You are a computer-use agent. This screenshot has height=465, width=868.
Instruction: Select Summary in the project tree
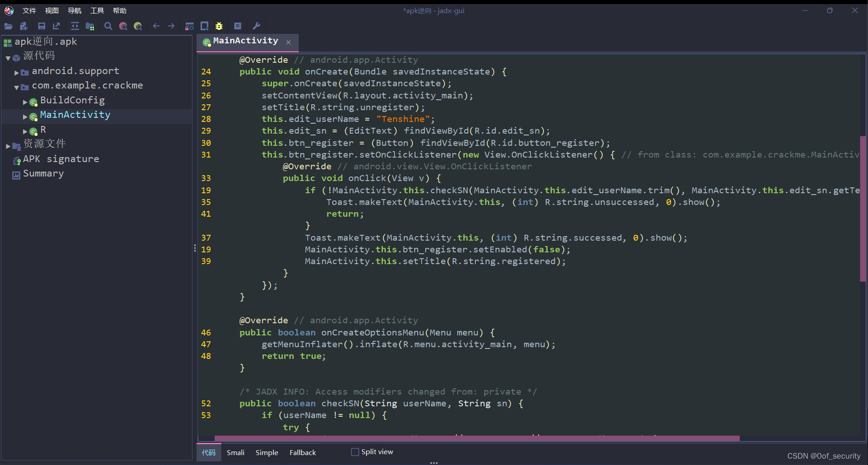[x=43, y=173]
